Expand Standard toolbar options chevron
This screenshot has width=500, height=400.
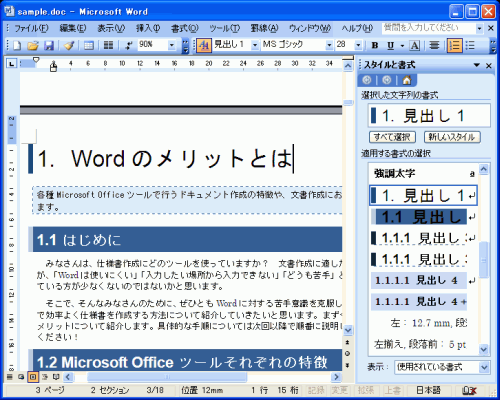click(x=185, y=46)
